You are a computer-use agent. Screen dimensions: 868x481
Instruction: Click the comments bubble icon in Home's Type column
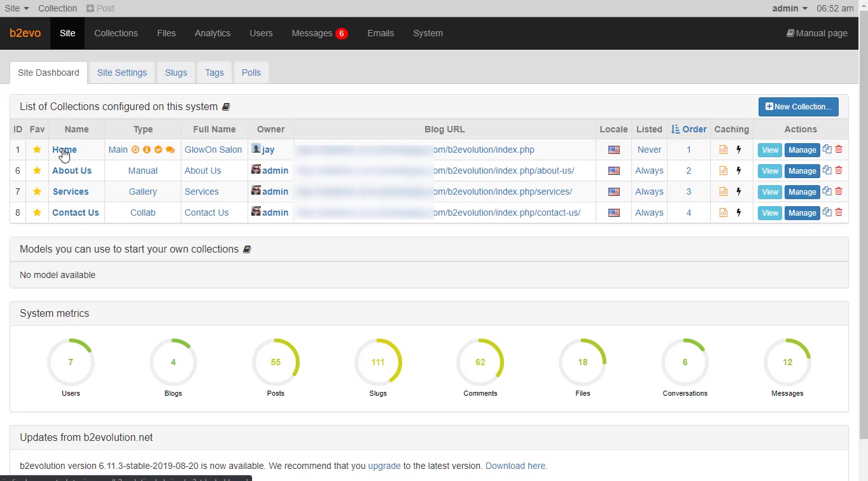[x=170, y=150]
